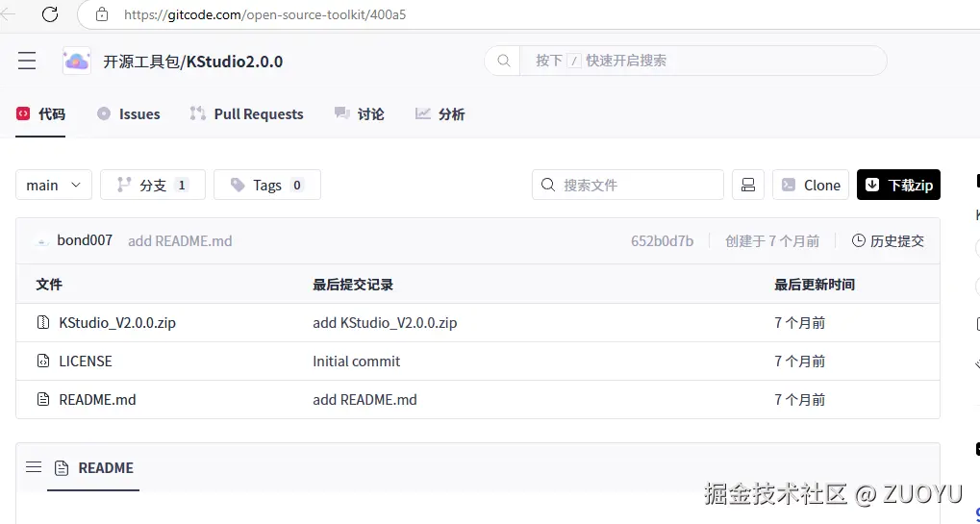Open the KStudio2.0.0 repository title link
This screenshot has width=980, height=524.
(235, 62)
